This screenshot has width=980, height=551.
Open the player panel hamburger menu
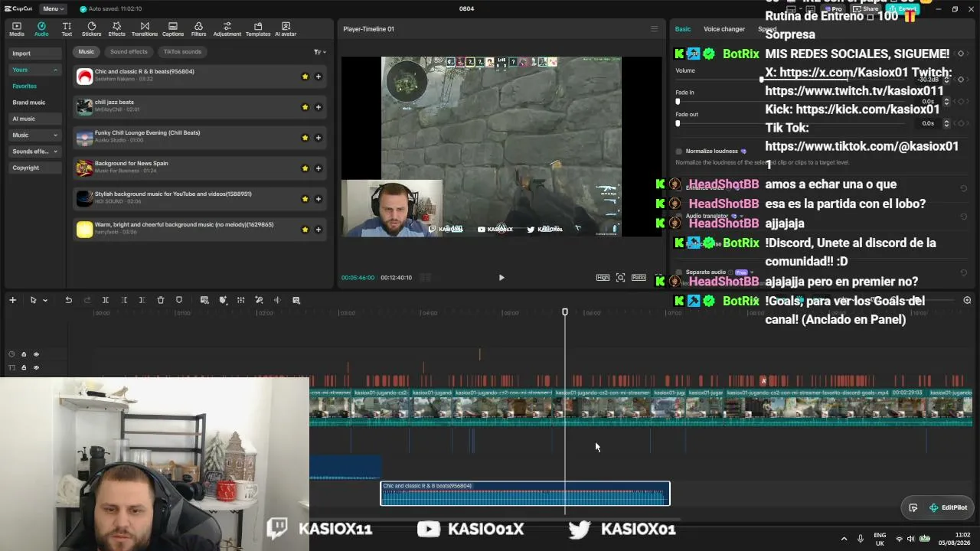coord(654,29)
